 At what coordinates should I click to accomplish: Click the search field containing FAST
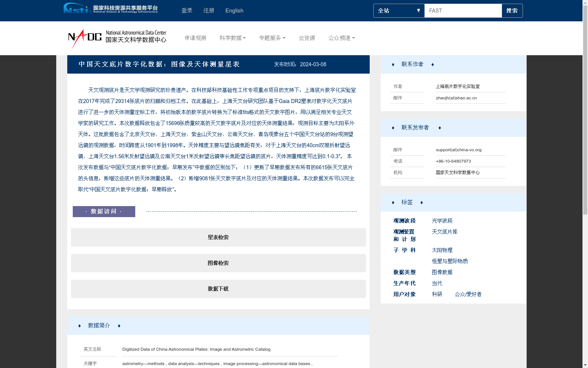tap(463, 11)
